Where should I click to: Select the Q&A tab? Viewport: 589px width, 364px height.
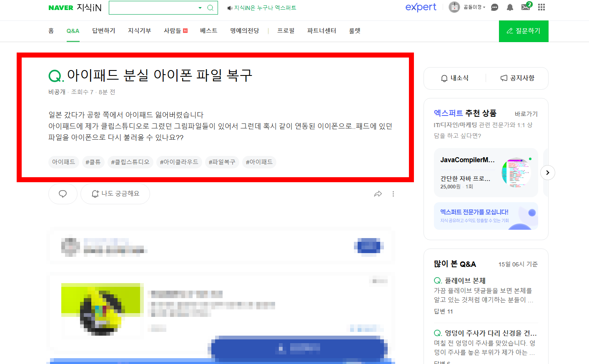[x=73, y=31]
